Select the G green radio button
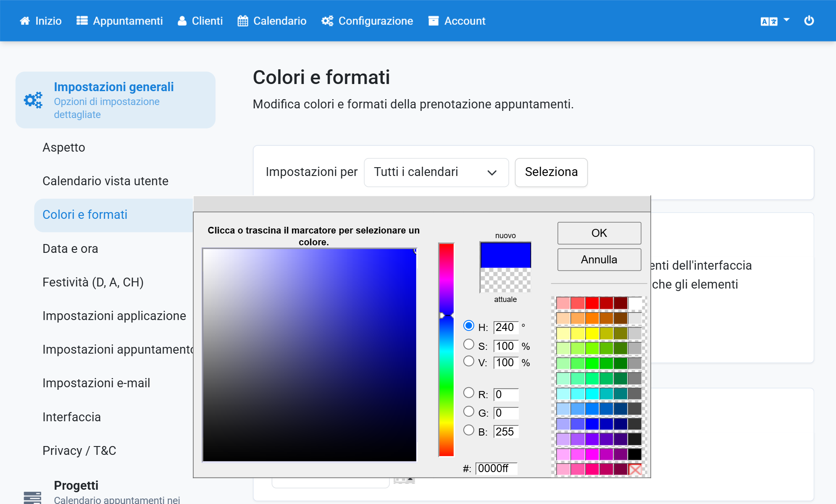The width and height of the screenshot is (836, 504). click(x=469, y=411)
